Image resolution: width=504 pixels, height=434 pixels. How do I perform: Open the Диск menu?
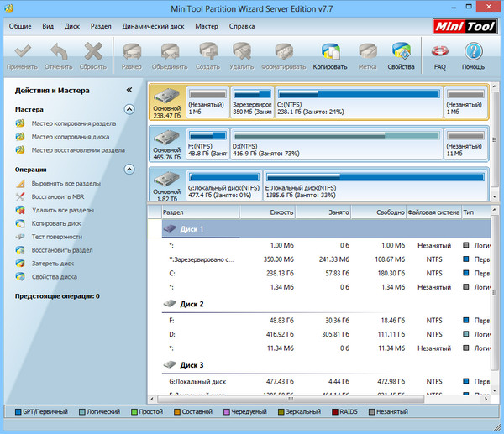point(72,26)
